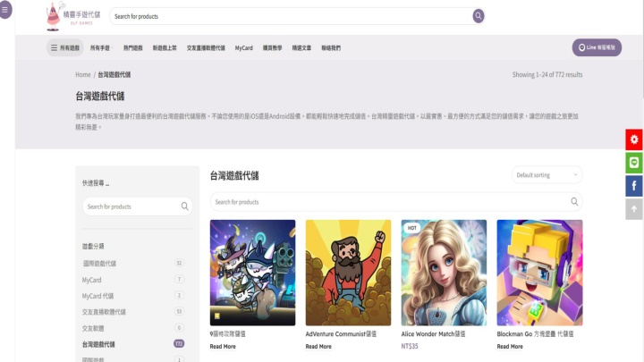
Task: Open the Alice Wonder Match product thumbnail
Action: pyautogui.click(x=444, y=273)
